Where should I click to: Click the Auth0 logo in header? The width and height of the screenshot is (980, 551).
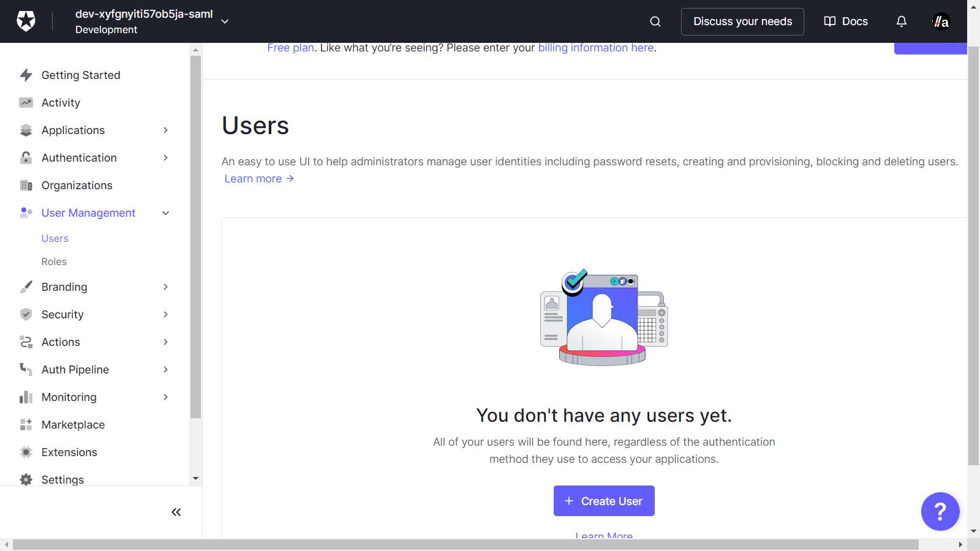click(26, 21)
